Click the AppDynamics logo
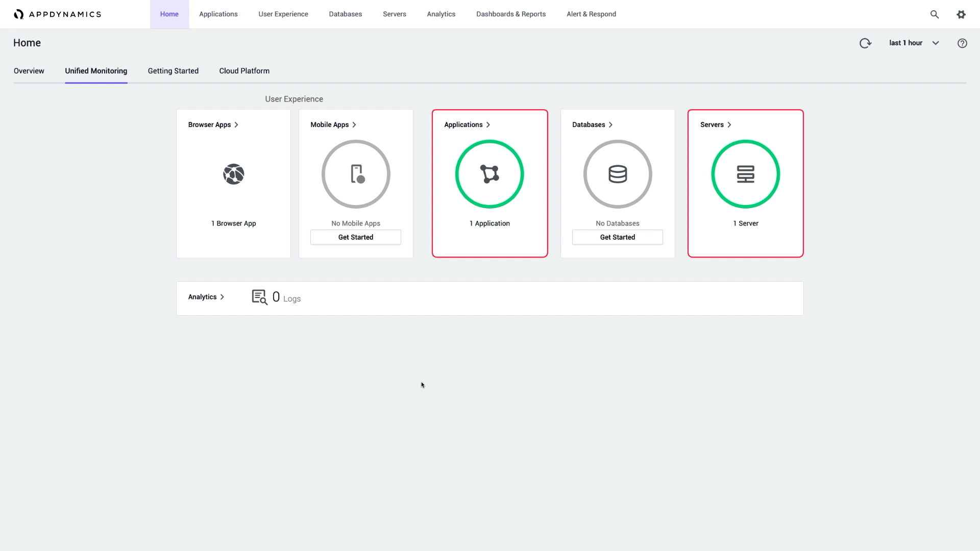Image resolution: width=980 pixels, height=551 pixels. [57, 14]
